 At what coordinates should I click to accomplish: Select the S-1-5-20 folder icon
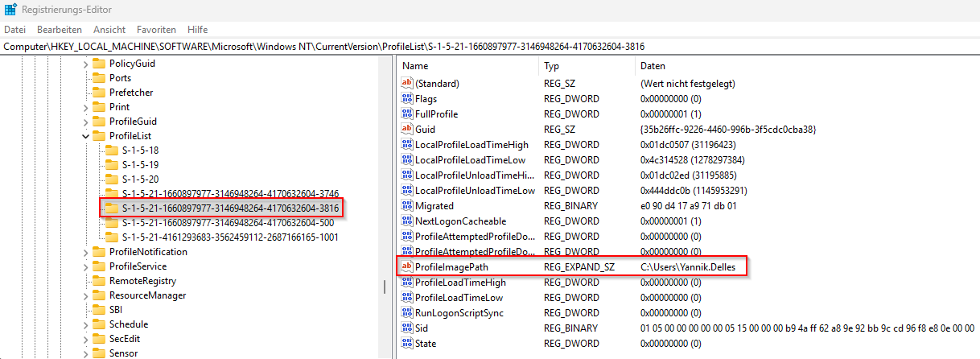coord(112,179)
